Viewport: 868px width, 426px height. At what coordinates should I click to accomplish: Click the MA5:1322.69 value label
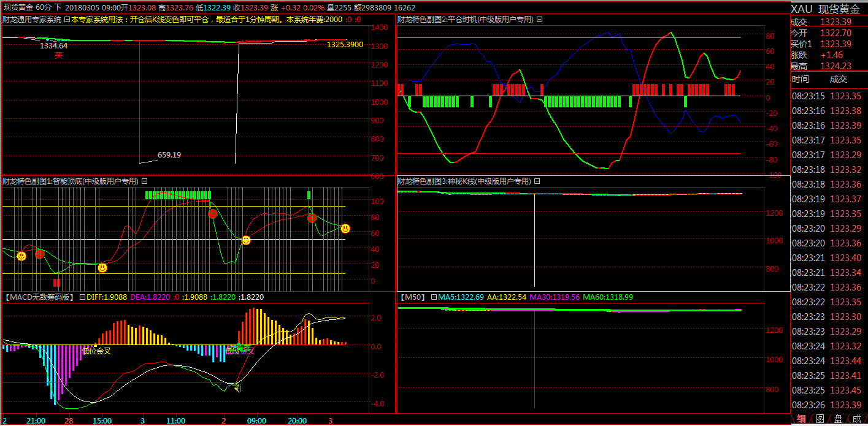pos(461,297)
